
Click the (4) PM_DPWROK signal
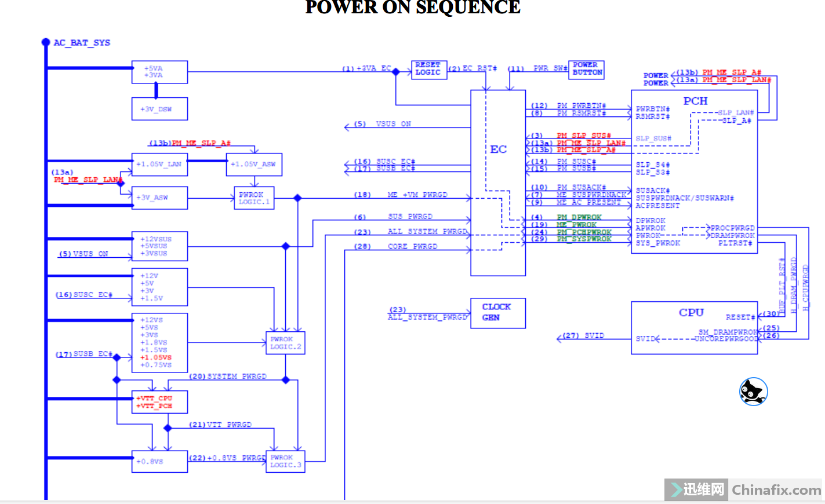566,217
